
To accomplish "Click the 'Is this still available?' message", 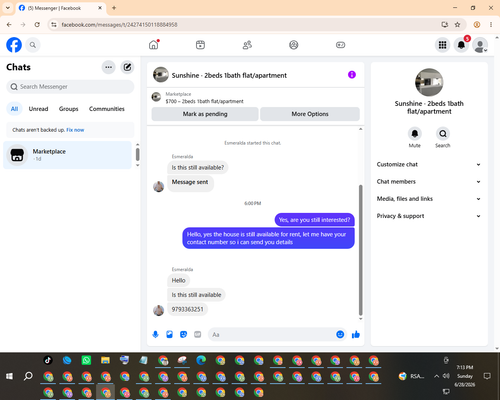I will click(x=198, y=168).
